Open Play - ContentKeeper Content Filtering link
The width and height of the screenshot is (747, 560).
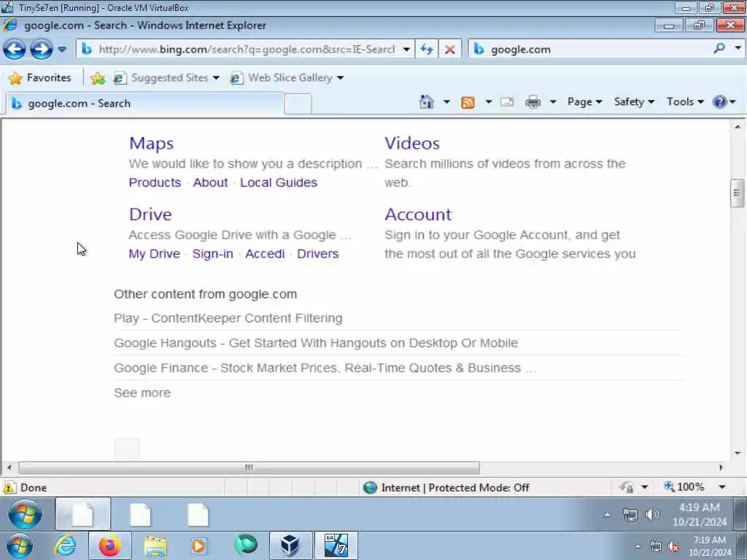click(x=228, y=318)
